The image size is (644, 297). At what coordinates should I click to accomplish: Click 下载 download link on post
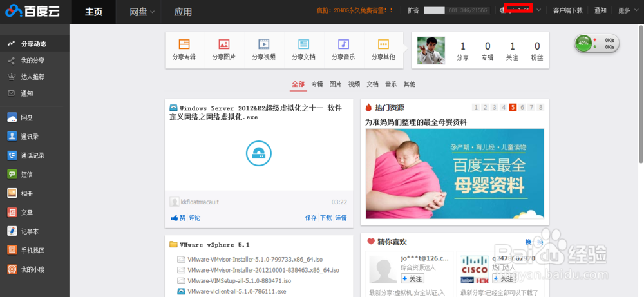point(326,218)
